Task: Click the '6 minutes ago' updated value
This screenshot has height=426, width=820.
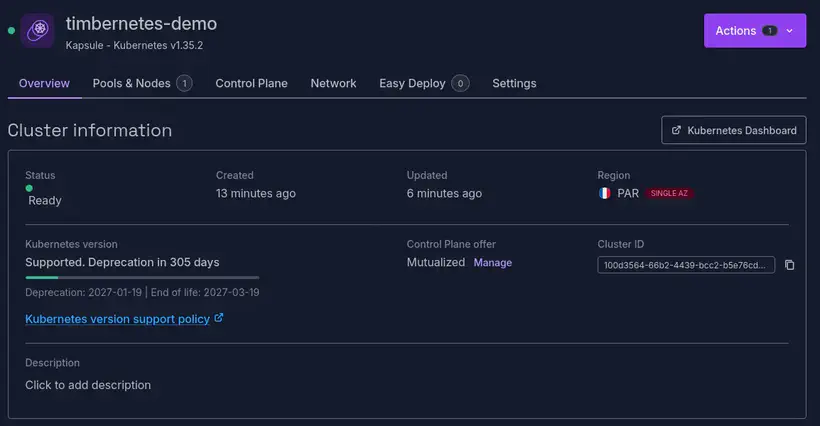Action: point(445,193)
